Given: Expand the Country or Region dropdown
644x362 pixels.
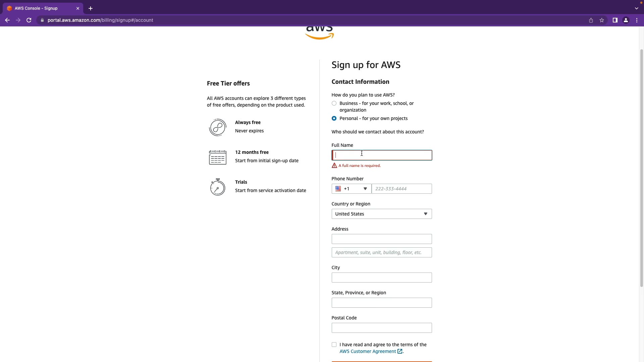Looking at the screenshot, I should pyautogui.click(x=381, y=214).
